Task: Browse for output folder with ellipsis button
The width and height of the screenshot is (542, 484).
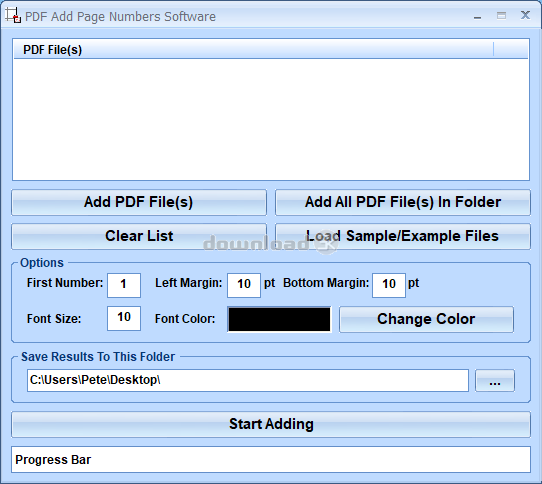Action: click(495, 380)
